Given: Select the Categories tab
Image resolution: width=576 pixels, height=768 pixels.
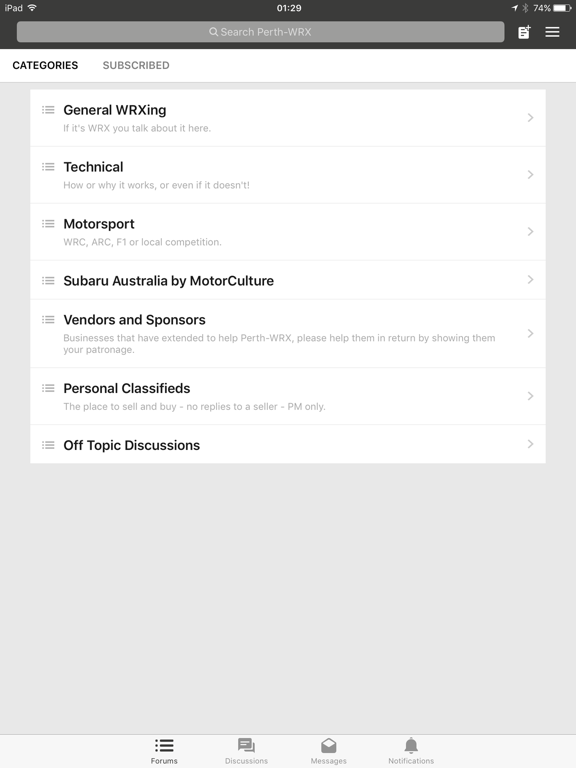Looking at the screenshot, I should click(45, 65).
